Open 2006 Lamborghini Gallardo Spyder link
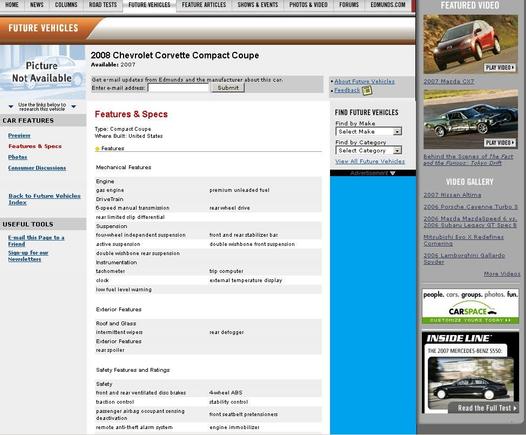 (464, 259)
